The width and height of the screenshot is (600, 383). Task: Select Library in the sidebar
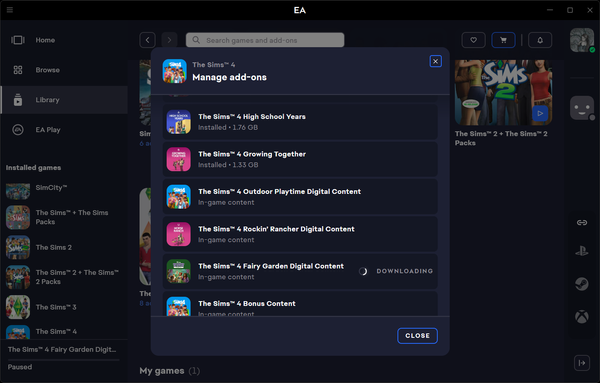(64, 100)
